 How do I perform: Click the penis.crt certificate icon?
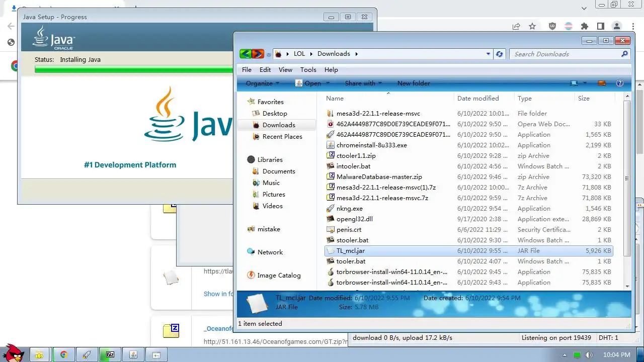coord(331,229)
